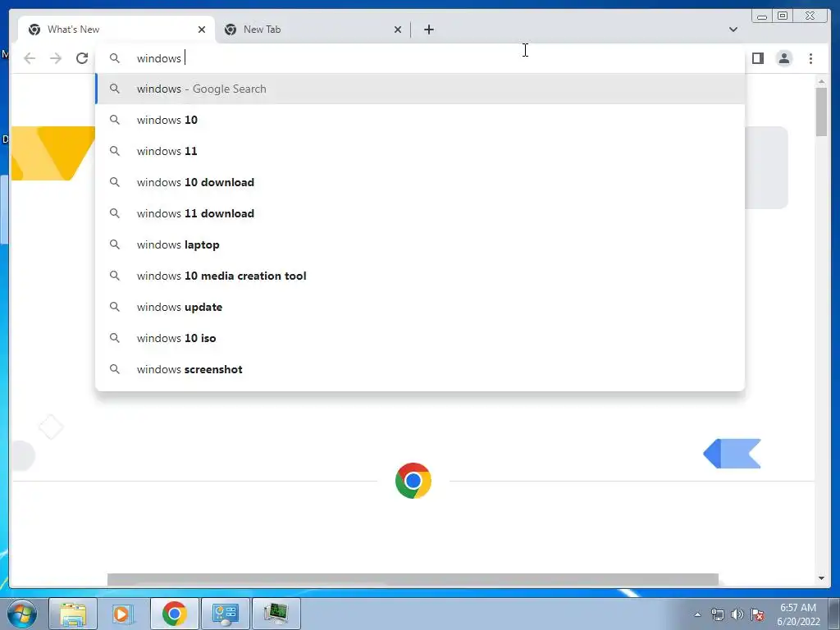Pick 'windows 11 download' suggestion

point(420,213)
